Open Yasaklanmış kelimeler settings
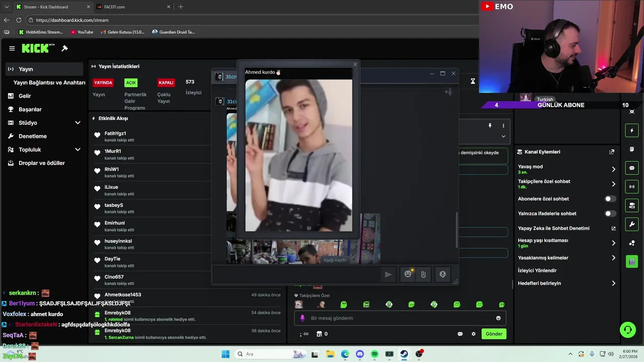Image resolution: width=644 pixels, height=362 pixels. pos(567,258)
